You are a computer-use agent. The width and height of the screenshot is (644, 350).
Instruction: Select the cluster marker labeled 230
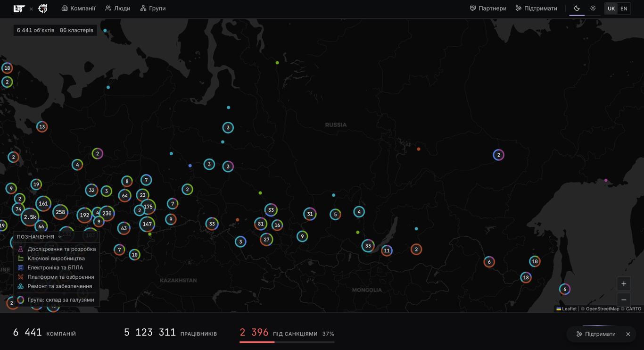[x=107, y=213]
